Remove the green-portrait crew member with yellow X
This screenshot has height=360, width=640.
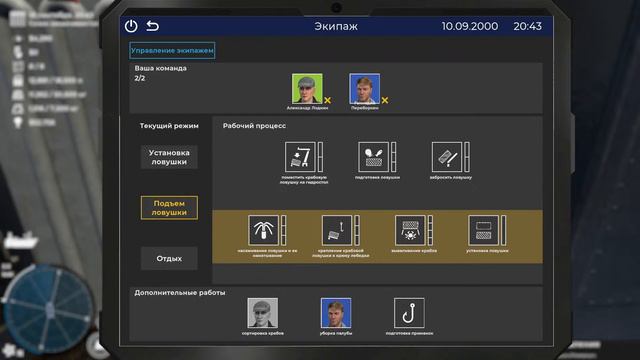tap(327, 100)
